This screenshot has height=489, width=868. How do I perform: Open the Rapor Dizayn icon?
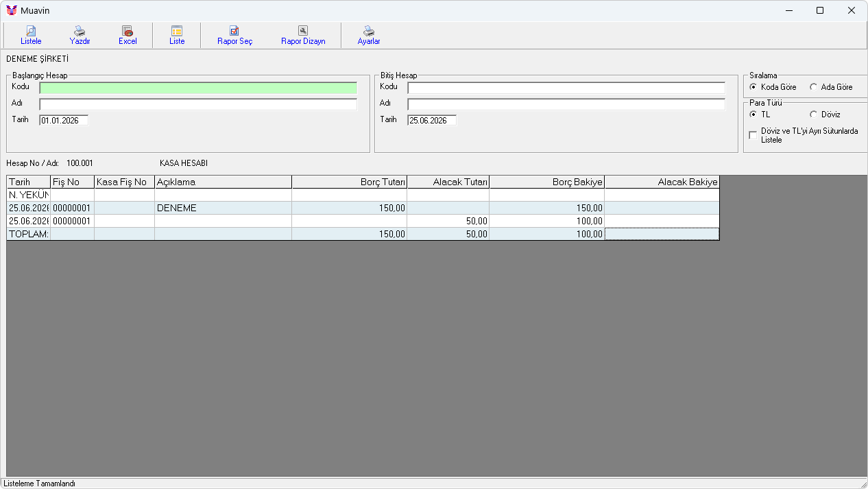tap(303, 31)
